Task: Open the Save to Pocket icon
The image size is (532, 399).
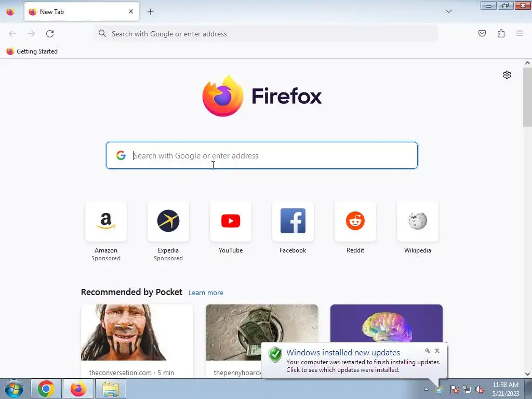Action: pyautogui.click(x=482, y=33)
